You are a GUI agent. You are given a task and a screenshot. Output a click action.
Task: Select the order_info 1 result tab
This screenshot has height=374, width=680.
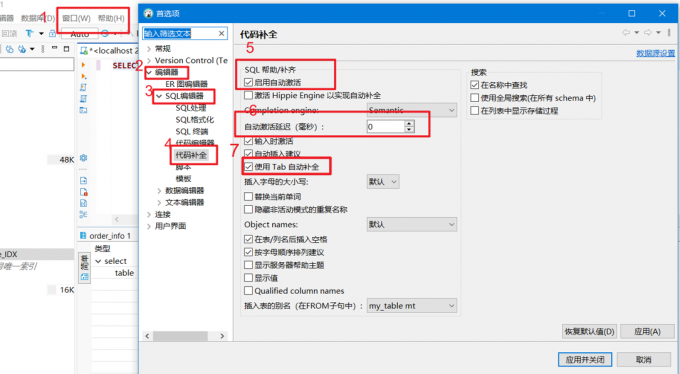point(105,236)
